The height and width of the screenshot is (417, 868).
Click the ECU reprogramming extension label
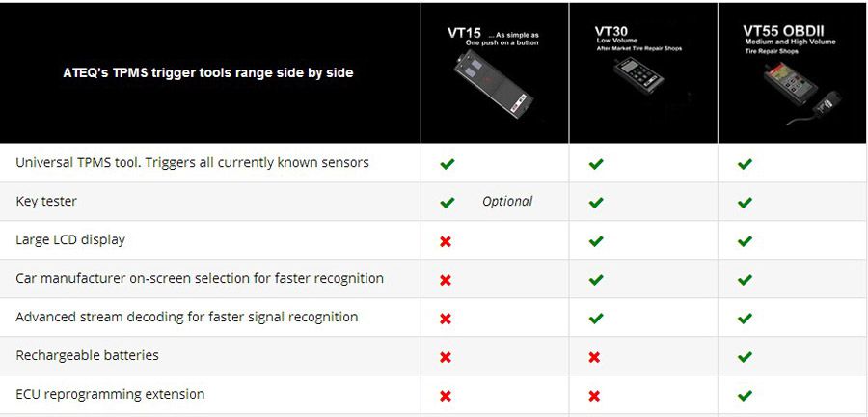tap(110, 395)
